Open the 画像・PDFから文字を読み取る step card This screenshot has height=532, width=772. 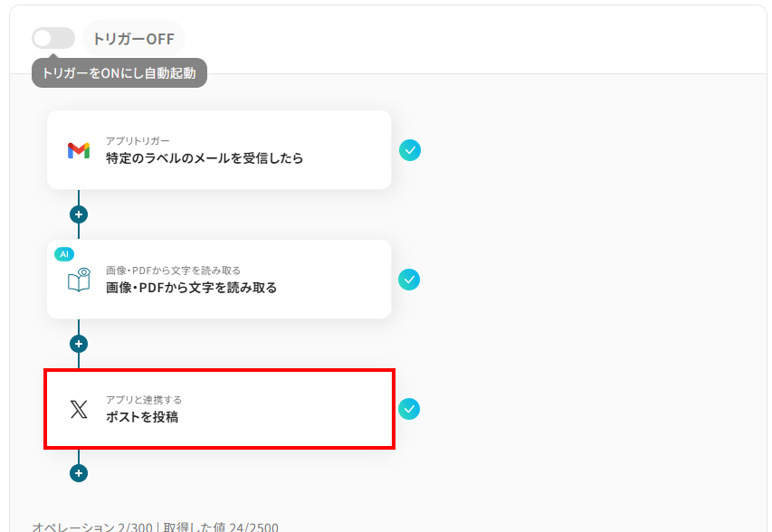[x=219, y=279]
